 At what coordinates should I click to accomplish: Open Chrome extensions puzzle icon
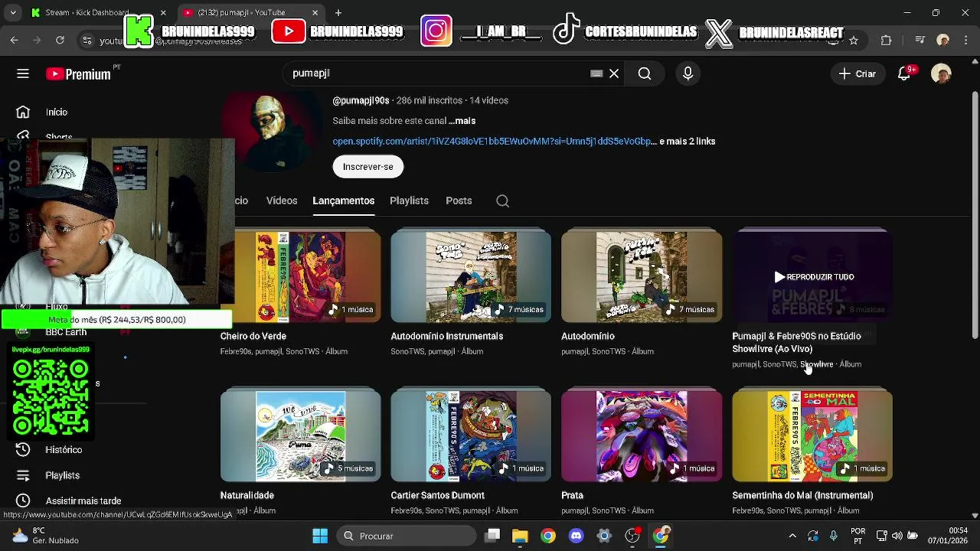pyautogui.click(x=887, y=40)
